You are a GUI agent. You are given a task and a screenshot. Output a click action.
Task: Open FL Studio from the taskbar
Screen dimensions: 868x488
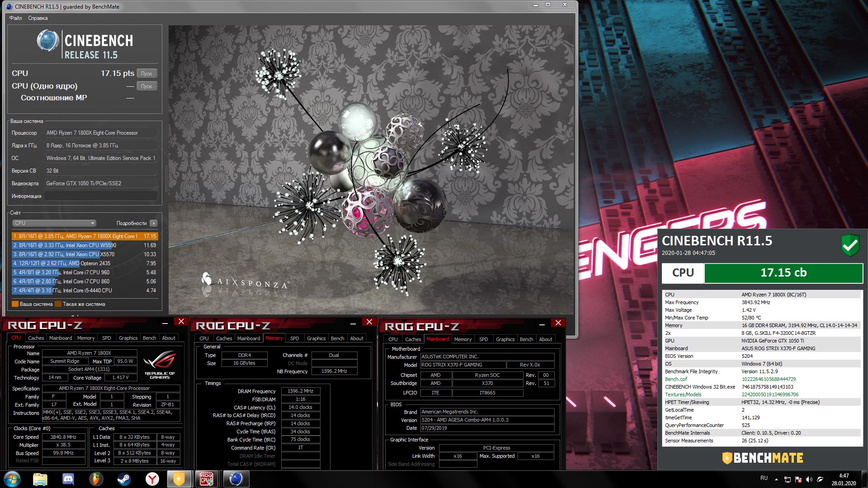pyautogui.click(x=96, y=479)
